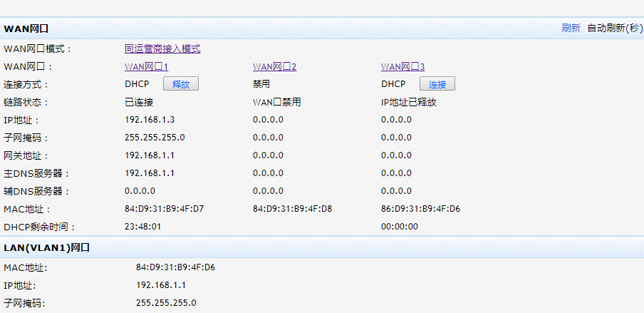Image resolution: width=644 pixels, height=313 pixels.
Task: Select WAN1 IP address 192.168.1.3
Action: click(x=150, y=120)
